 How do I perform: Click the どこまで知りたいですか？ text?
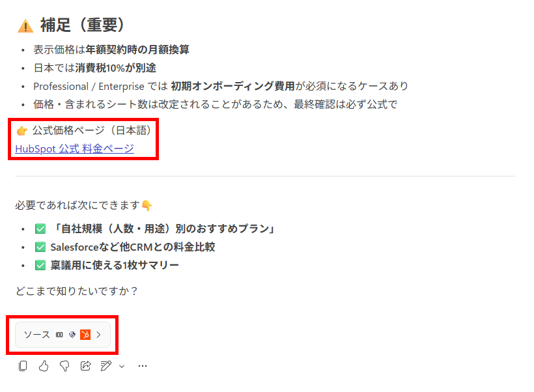(76, 291)
